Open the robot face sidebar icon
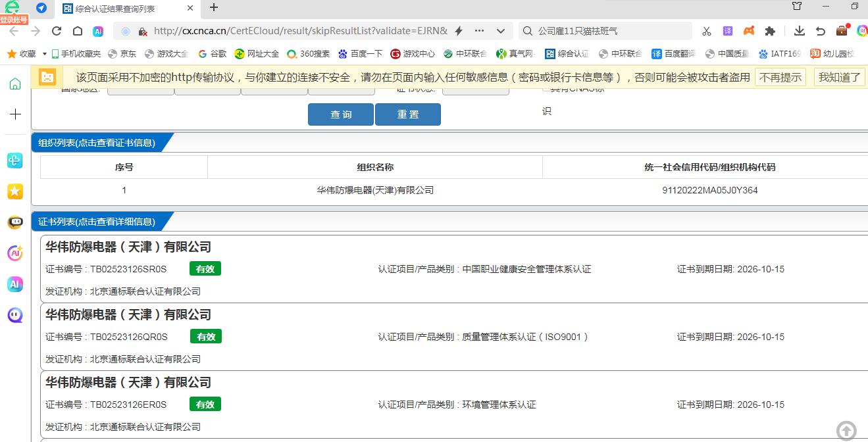 pyautogui.click(x=15, y=222)
